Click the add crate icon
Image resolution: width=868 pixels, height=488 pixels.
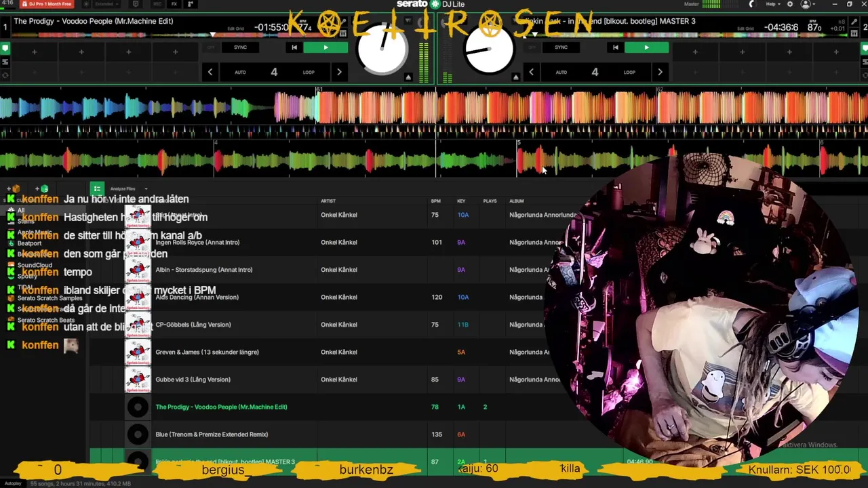click(14, 188)
